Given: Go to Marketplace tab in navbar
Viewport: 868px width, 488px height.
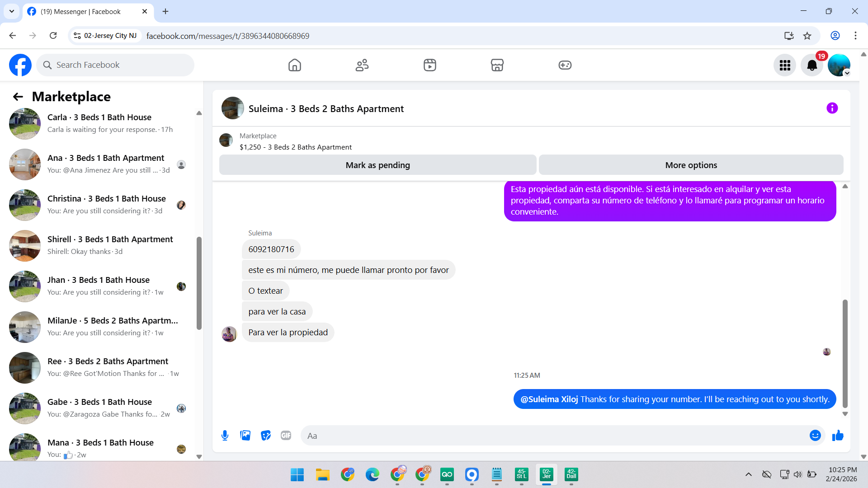Looking at the screenshot, I should [497, 66].
